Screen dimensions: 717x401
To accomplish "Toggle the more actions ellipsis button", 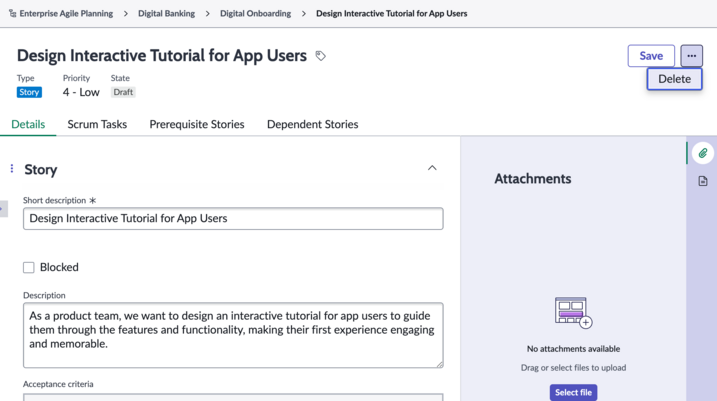I will [x=691, y=56].
